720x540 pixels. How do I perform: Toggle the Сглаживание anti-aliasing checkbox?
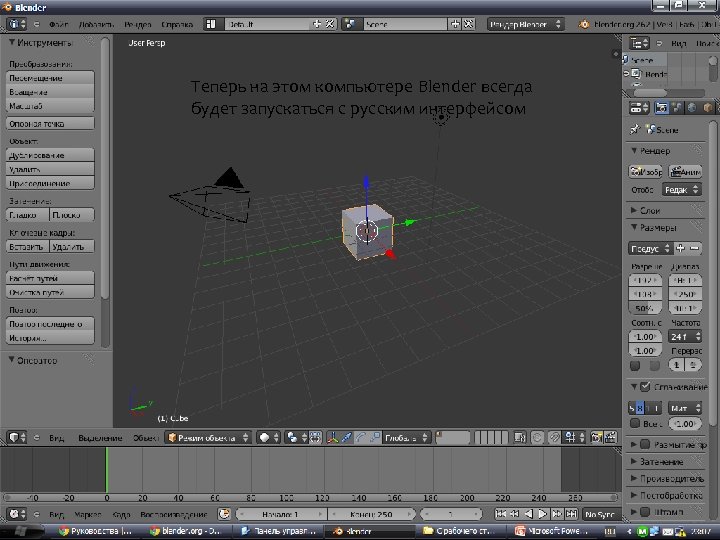coord(645,387)
